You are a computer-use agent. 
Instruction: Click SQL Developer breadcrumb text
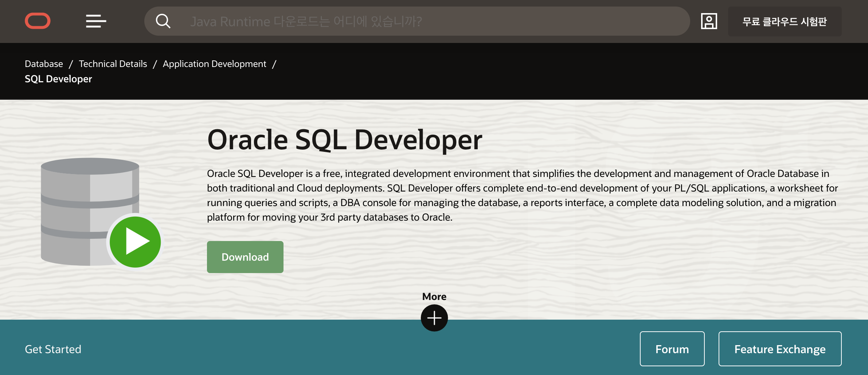click(58, 79)
